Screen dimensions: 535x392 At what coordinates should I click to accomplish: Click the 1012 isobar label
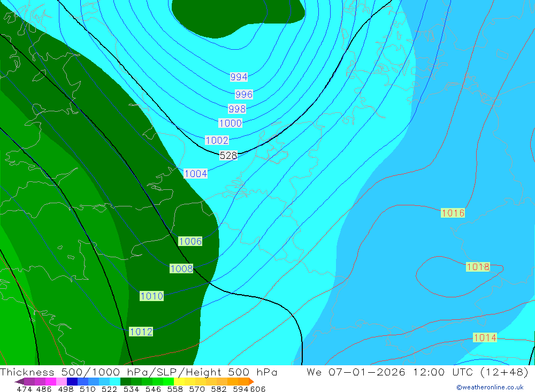coord(141,332)
